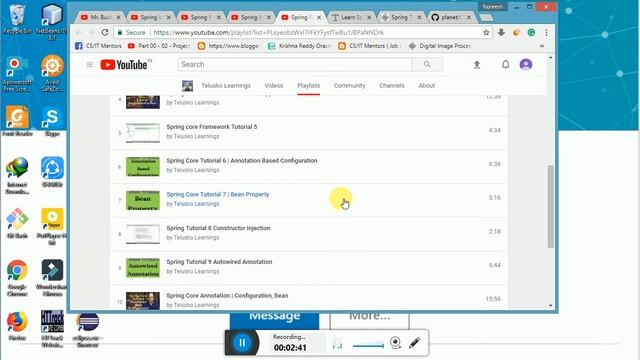Open Krishna Reddy Oracle bookmark
Screen dimensions: 640x360
click(299, 46)
